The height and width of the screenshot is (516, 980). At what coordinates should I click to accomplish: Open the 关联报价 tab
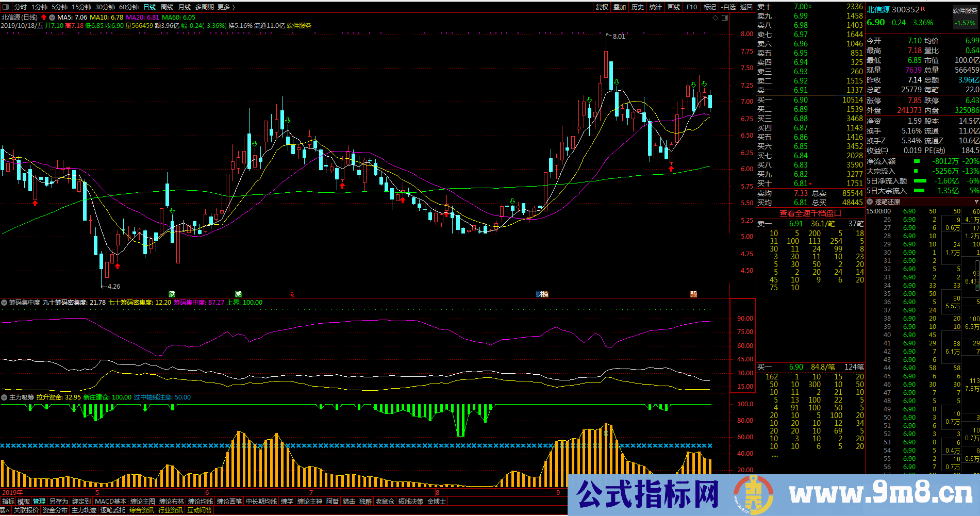[x=26, y=510]
